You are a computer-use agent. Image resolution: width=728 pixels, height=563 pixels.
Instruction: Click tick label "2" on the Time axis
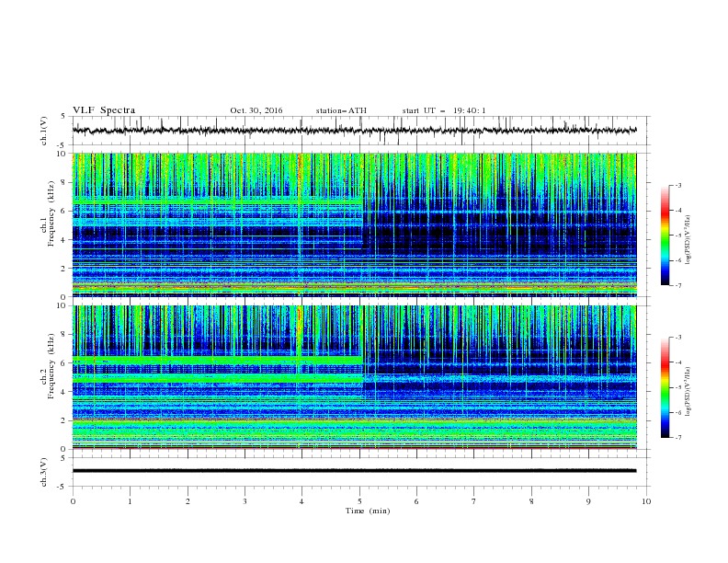[188, 501]
